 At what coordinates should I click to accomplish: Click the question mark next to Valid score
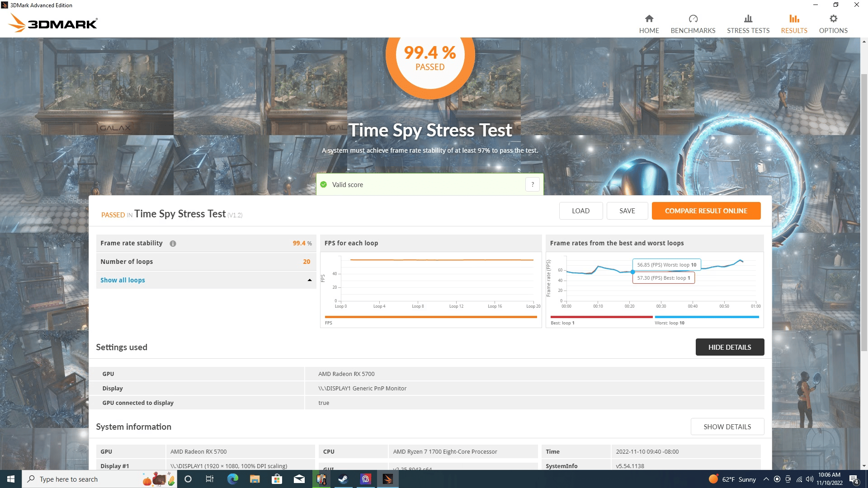[x=532, y=184]
